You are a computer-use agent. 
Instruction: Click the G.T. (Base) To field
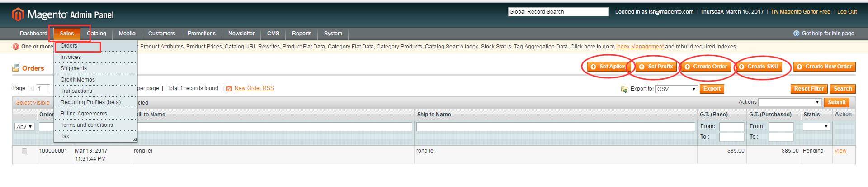[x=731, y=137]
